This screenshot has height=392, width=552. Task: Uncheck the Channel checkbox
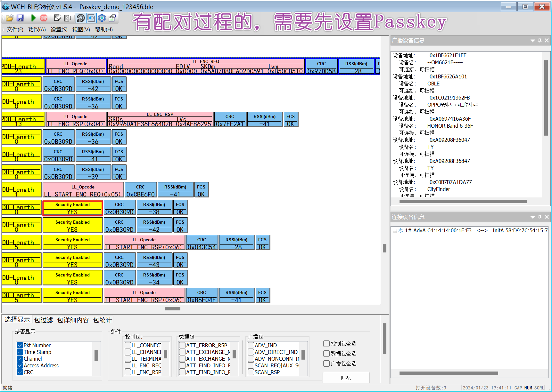pyautogui.click(x=20, y=359)
